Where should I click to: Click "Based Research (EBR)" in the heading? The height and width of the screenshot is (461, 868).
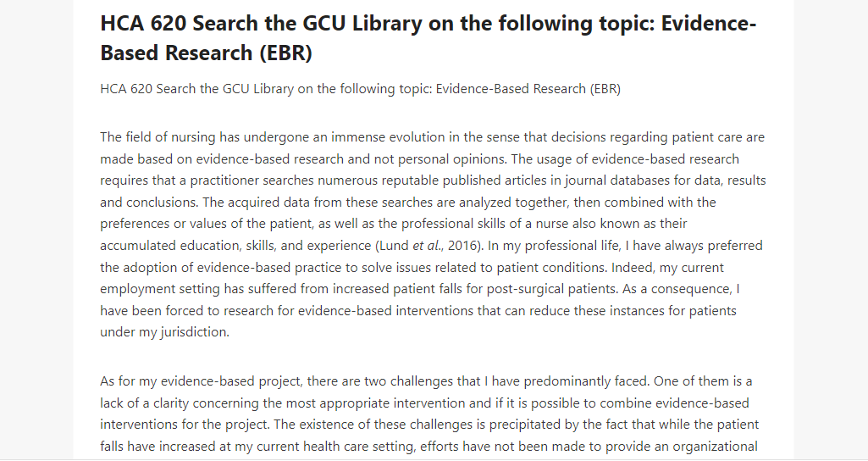click(206, 53)
